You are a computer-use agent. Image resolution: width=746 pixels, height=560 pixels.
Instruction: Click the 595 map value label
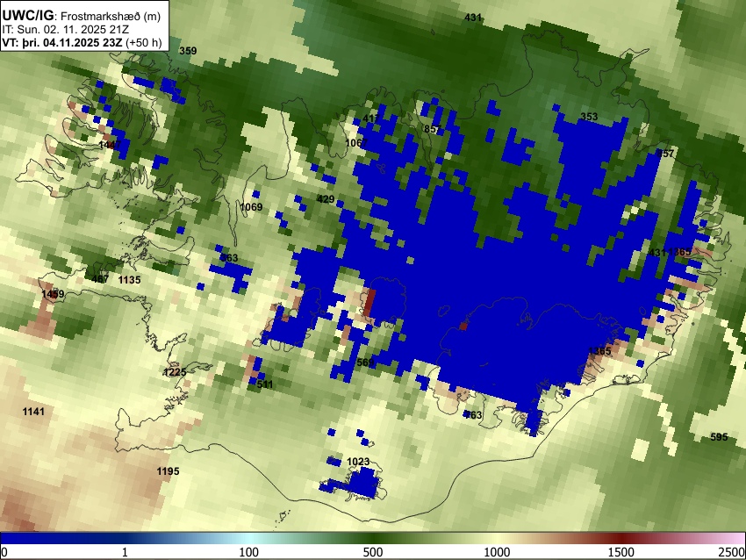point(719,437)
